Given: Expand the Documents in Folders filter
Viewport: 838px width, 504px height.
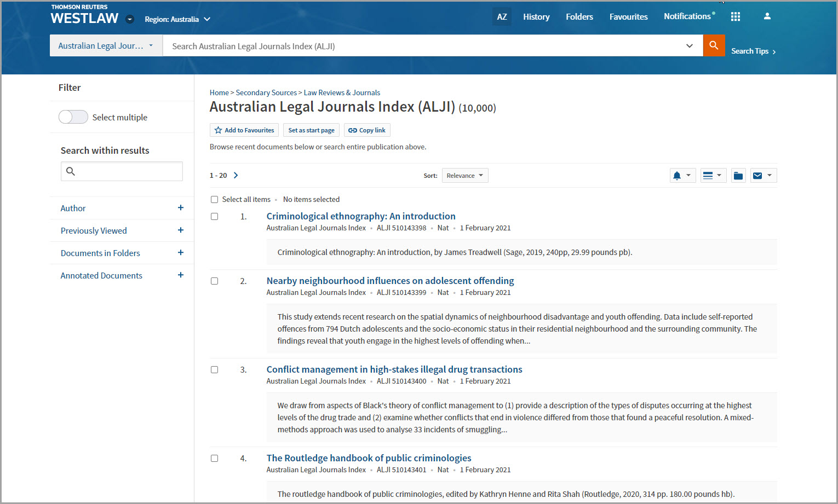Looking at the screenshot, I should [x=122, y=253].
